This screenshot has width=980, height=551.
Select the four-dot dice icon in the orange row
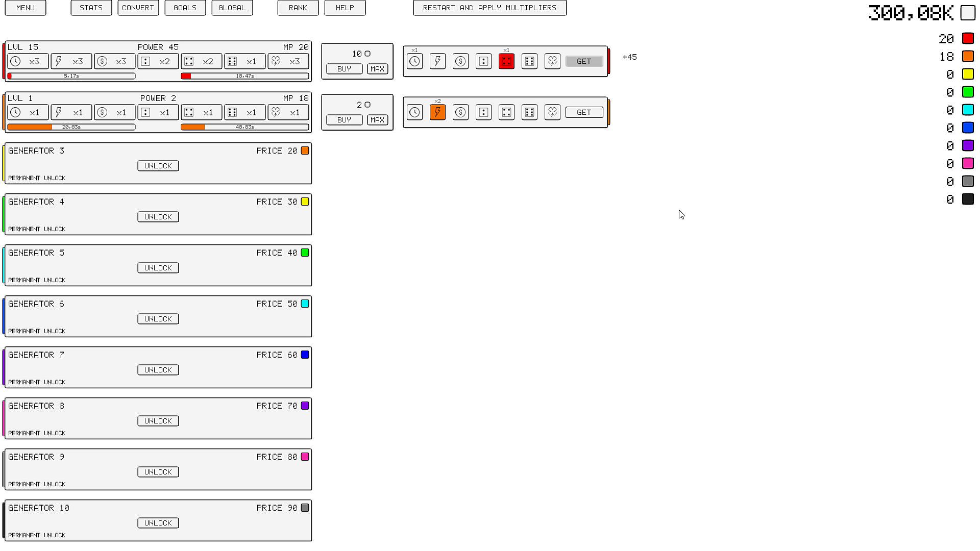[x=506, y=112]
